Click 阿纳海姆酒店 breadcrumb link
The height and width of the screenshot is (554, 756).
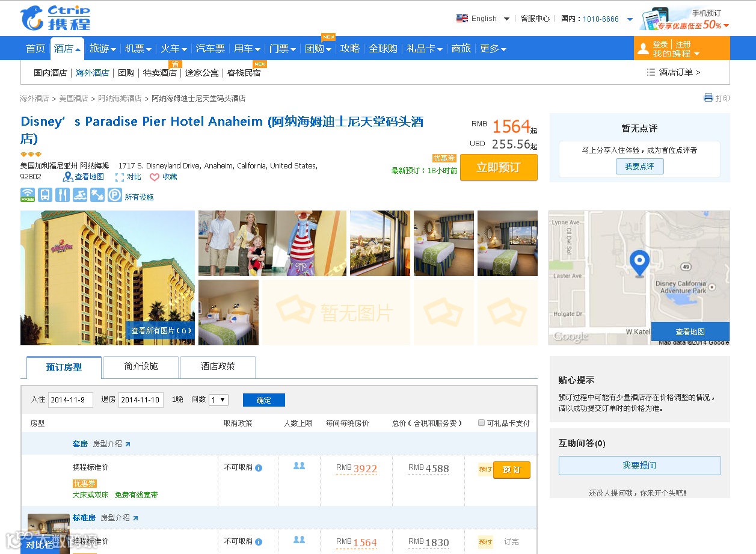pyautogui.click(x=120, y=98)
